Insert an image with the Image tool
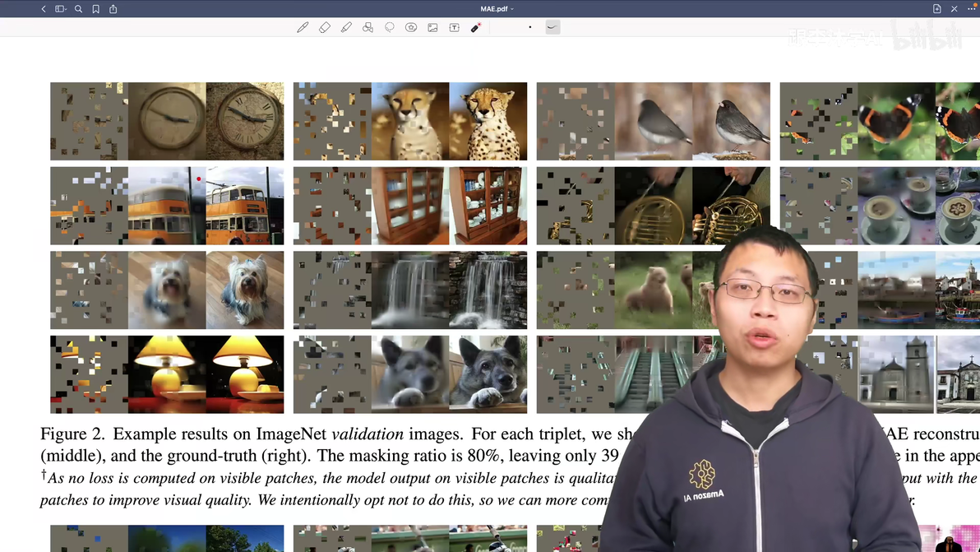Screen dimensions: 980x552 [x=432, y=27]
